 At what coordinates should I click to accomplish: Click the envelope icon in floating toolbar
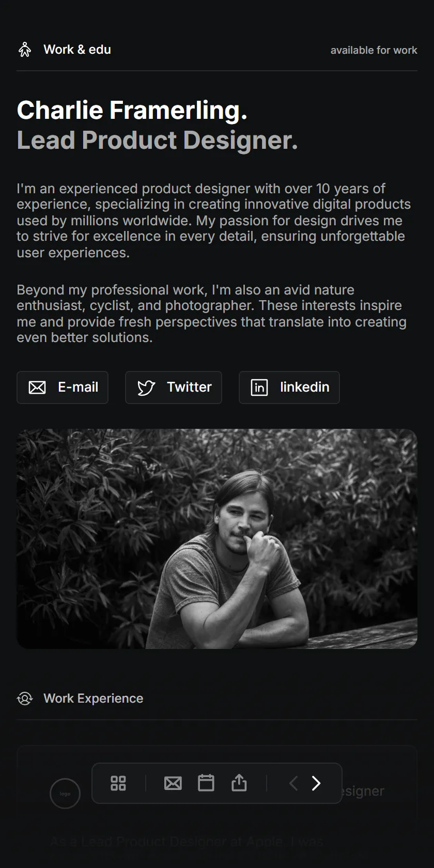pyautogui.click(x=173, y=783)
